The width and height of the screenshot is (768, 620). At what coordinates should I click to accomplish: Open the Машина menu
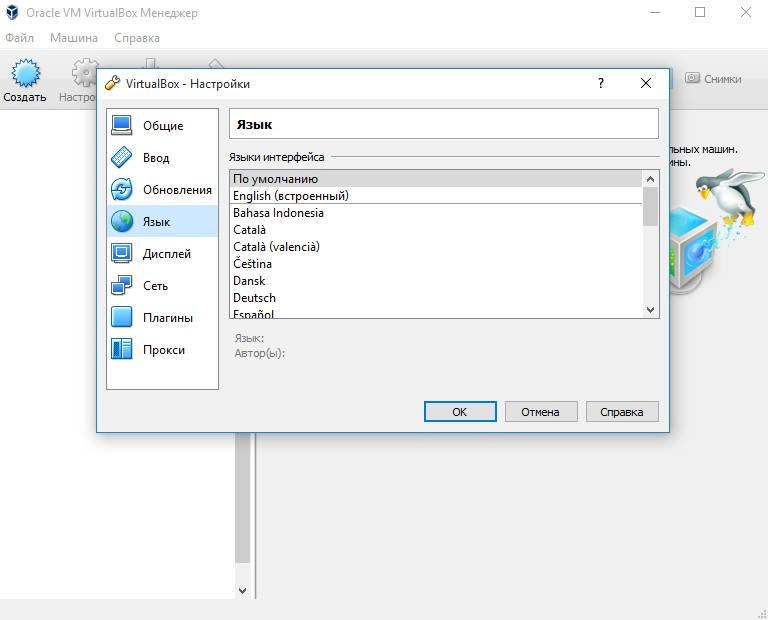pos(74,38)
